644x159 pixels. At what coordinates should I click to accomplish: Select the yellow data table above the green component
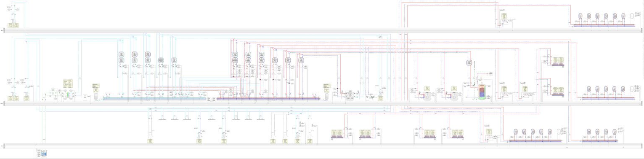pyautogui.click(x=67, y=83)
